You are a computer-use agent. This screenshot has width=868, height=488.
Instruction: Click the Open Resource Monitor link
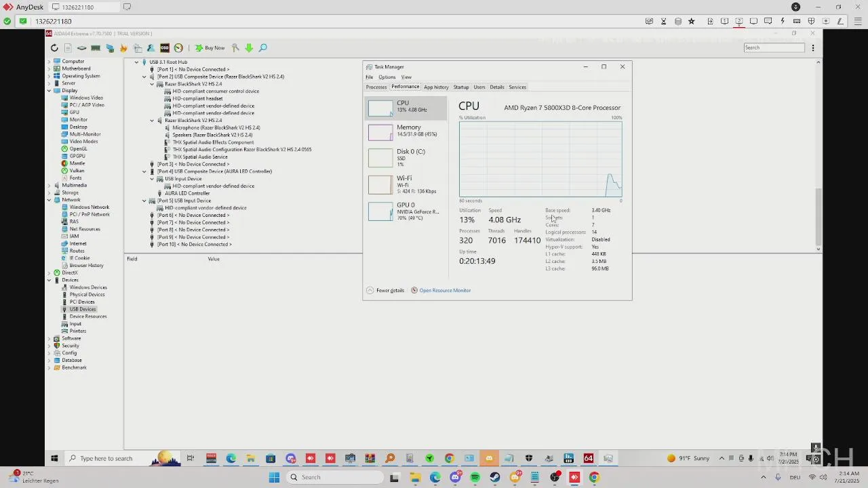pyautogui.click(x=445, y=290)
